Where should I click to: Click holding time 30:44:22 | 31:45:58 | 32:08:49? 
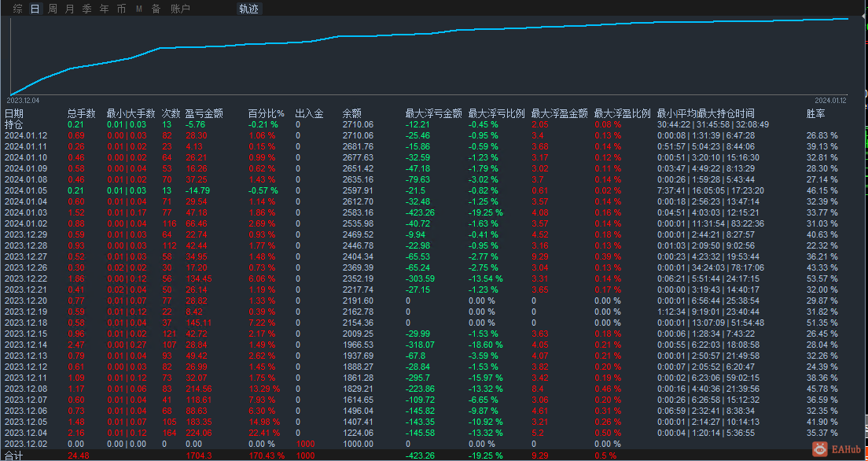[713, 124]
